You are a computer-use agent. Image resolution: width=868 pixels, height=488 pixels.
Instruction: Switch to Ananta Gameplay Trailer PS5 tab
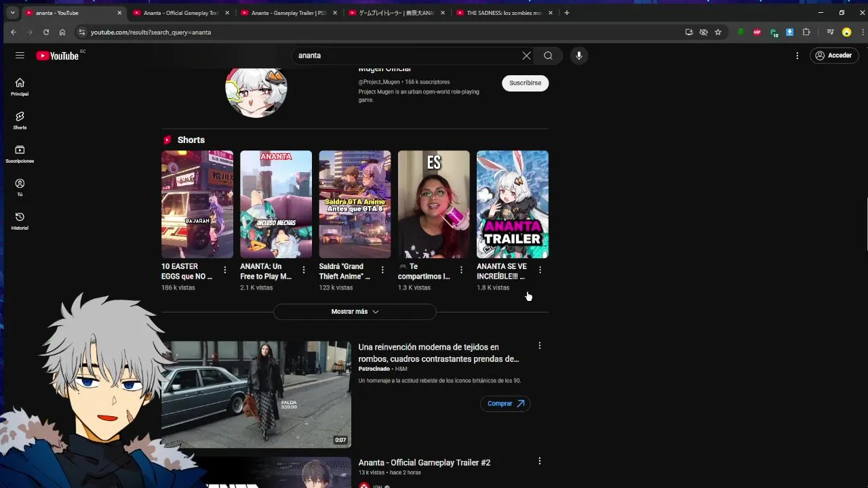[x=289, y=13]
